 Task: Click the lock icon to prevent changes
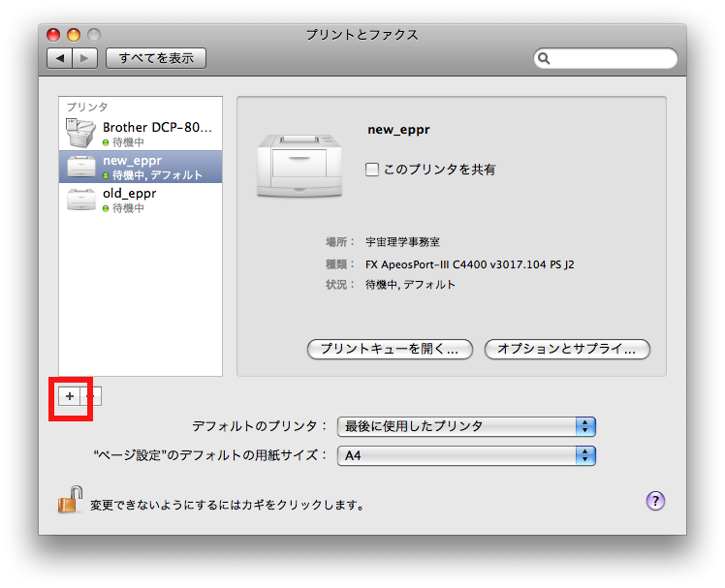(x=70, y=501)
